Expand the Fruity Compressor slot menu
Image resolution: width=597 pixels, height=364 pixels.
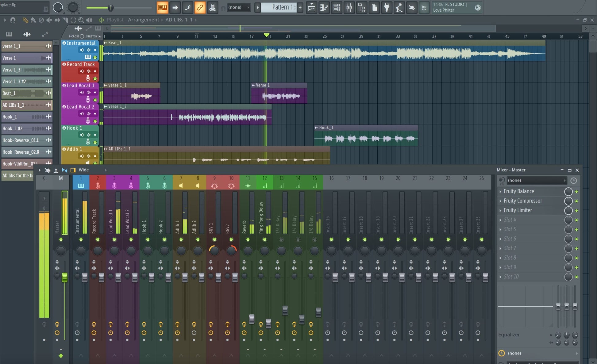500,201
